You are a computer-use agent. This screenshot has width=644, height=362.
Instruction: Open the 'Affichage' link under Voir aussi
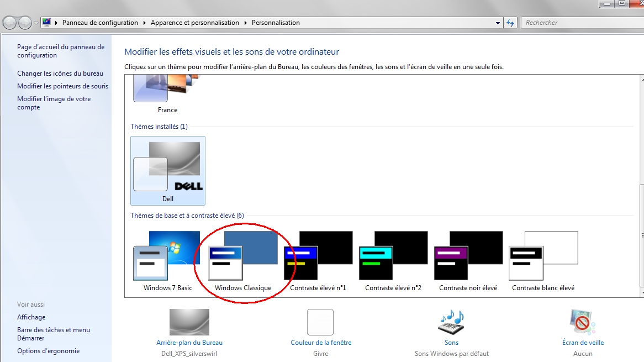click(x=31, y=317)
